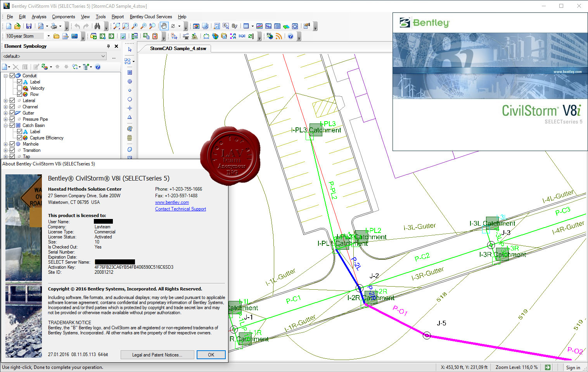Click the Zoom Level 116,0 % status field

(x=516, y=367)
